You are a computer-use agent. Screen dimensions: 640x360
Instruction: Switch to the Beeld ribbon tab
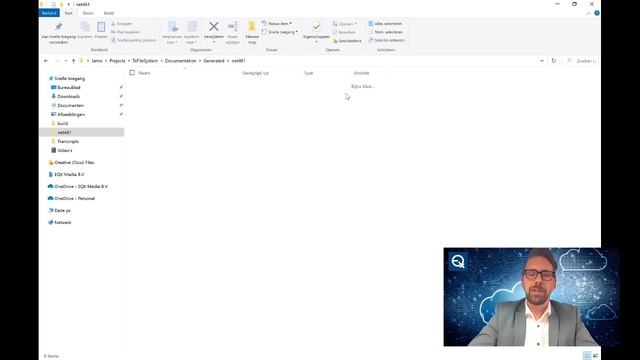point(109,13)
